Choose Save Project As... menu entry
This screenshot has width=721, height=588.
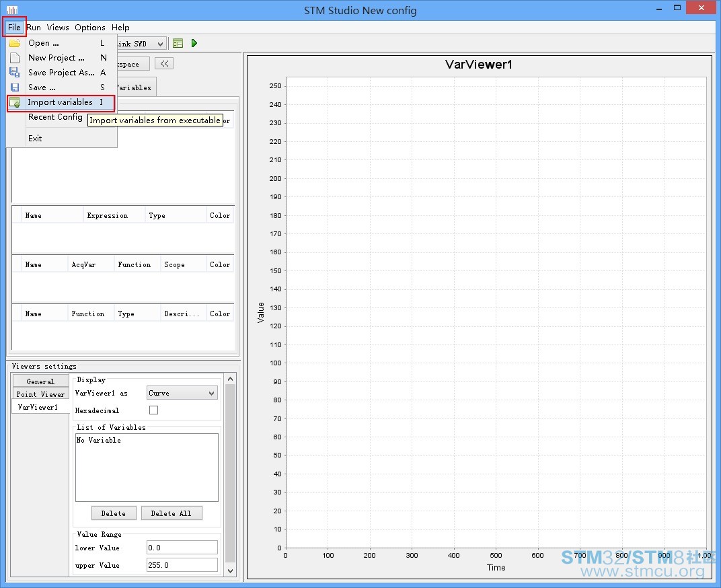62,72
